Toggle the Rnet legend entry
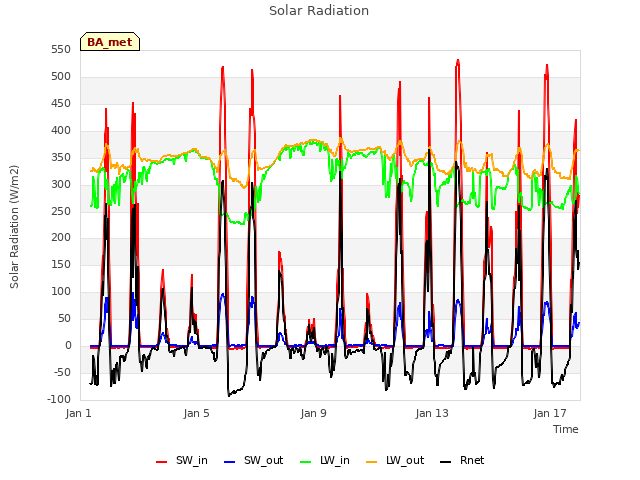The image size is (640, 480). click(x=462, y=460)
